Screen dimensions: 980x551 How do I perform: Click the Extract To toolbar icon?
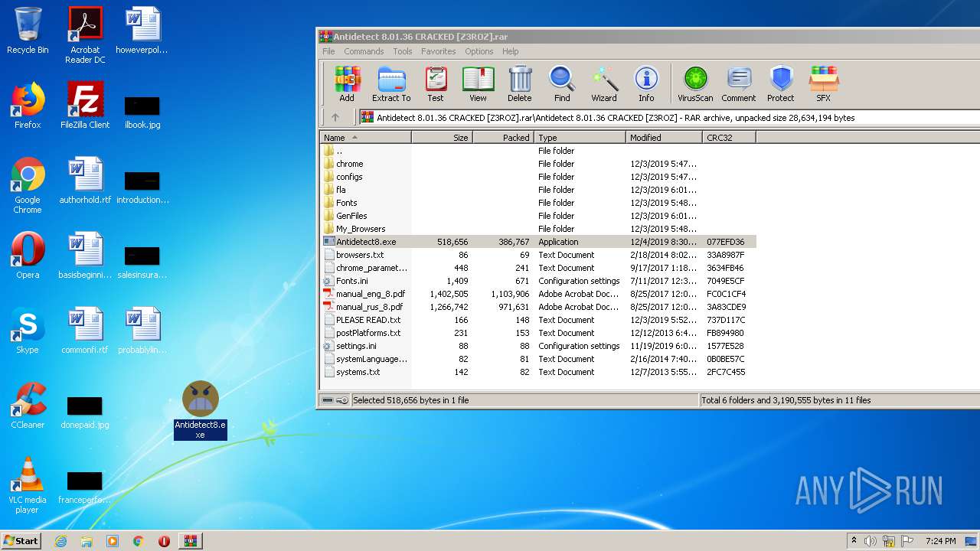coord(391,84)
